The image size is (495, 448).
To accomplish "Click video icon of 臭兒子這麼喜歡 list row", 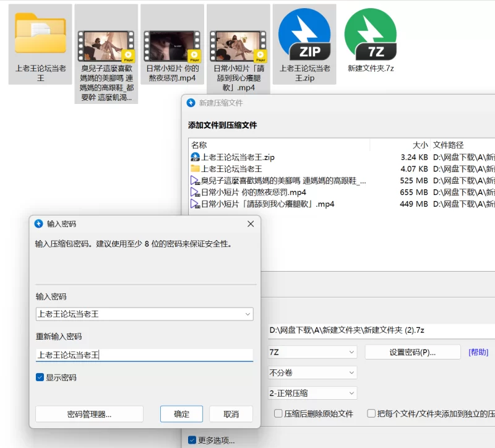I will coord(195,181).
